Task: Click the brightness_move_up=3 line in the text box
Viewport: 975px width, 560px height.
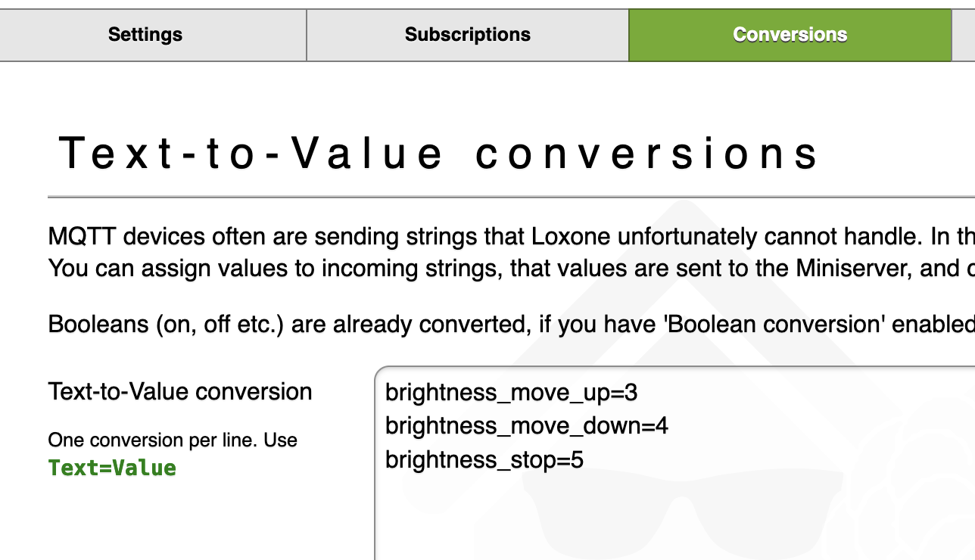Action: (511, 393)
